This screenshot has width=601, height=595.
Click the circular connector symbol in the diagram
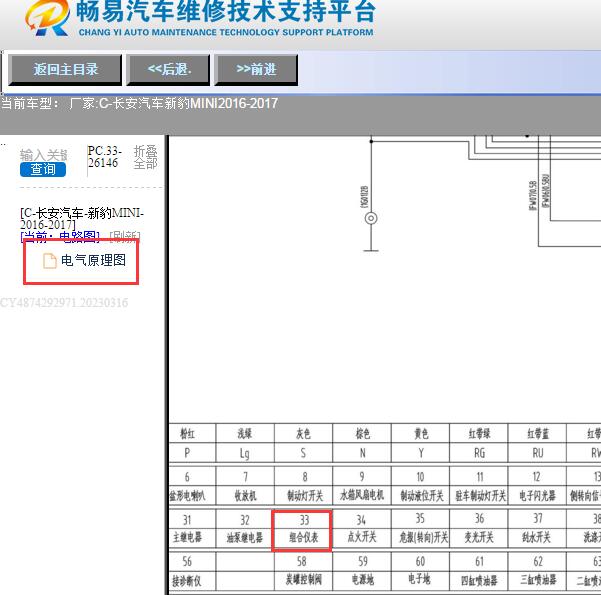click(371, 218)
